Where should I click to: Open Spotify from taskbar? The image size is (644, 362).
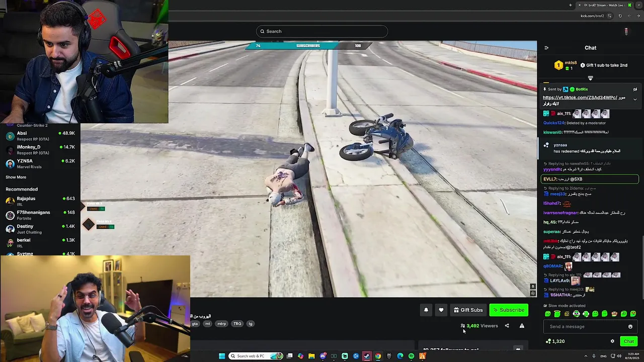tap(411, 356)
